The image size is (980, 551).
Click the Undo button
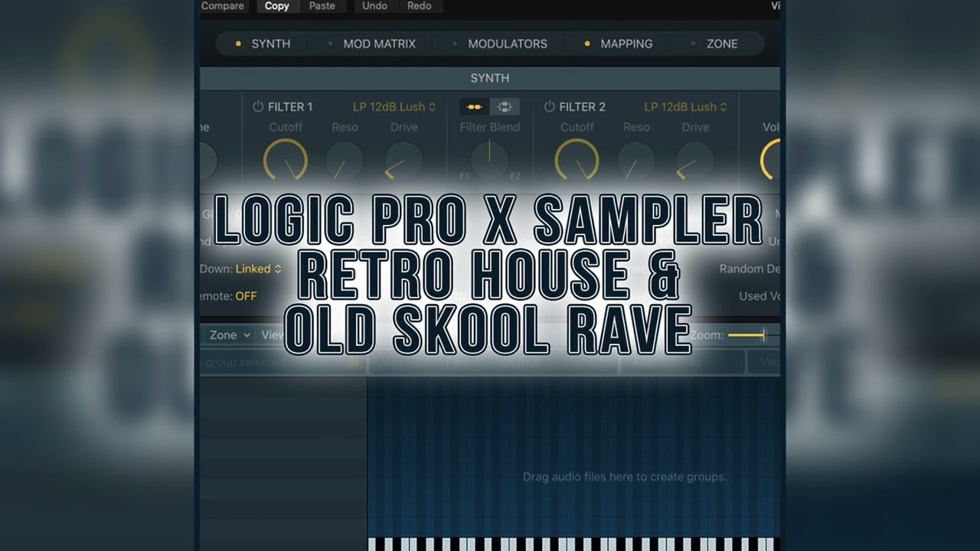point(374,6)
